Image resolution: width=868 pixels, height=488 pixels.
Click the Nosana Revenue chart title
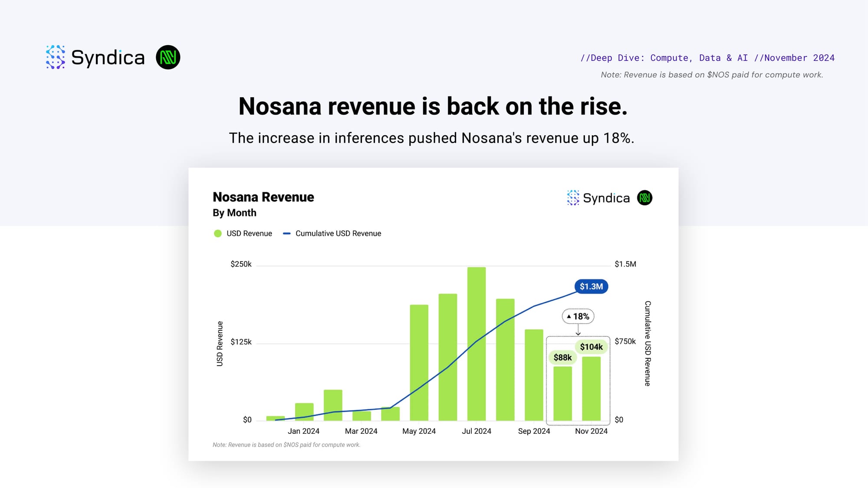[x=263, y=197]
